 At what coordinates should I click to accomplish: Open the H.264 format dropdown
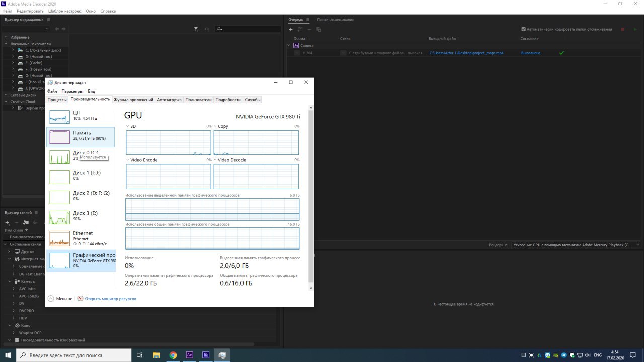[x=297, y=53]
